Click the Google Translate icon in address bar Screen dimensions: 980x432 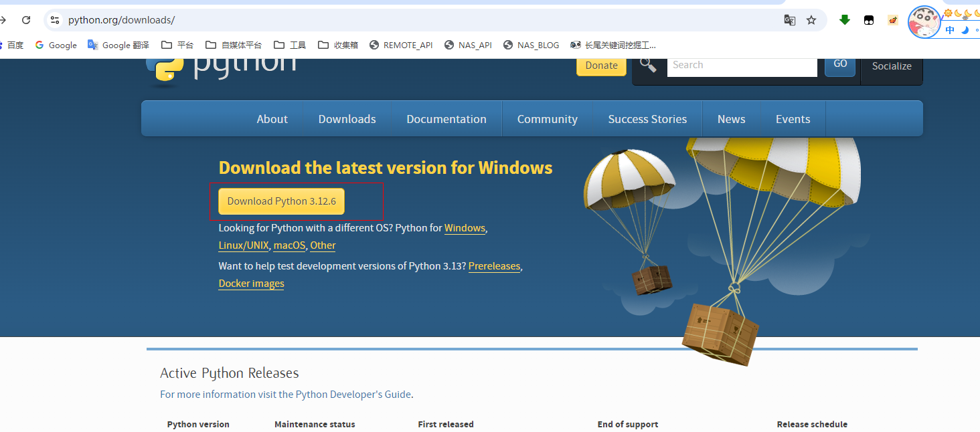(790, 20)
